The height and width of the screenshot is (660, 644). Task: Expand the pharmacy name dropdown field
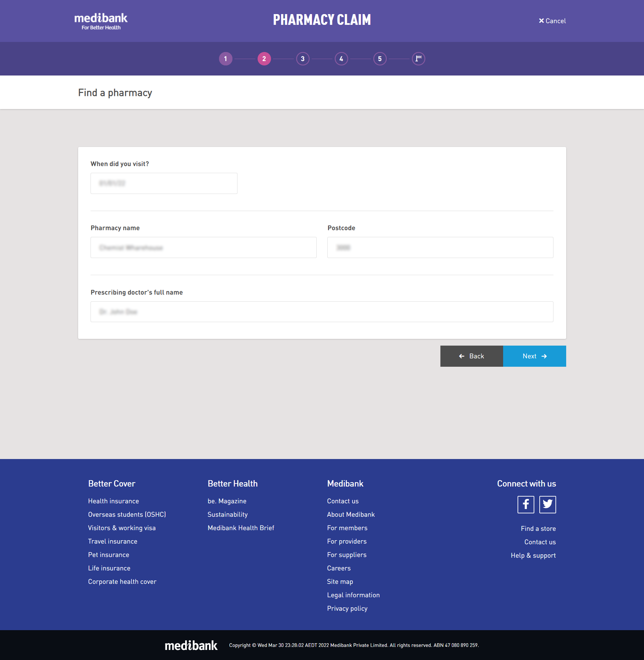(x=204, y=247)
